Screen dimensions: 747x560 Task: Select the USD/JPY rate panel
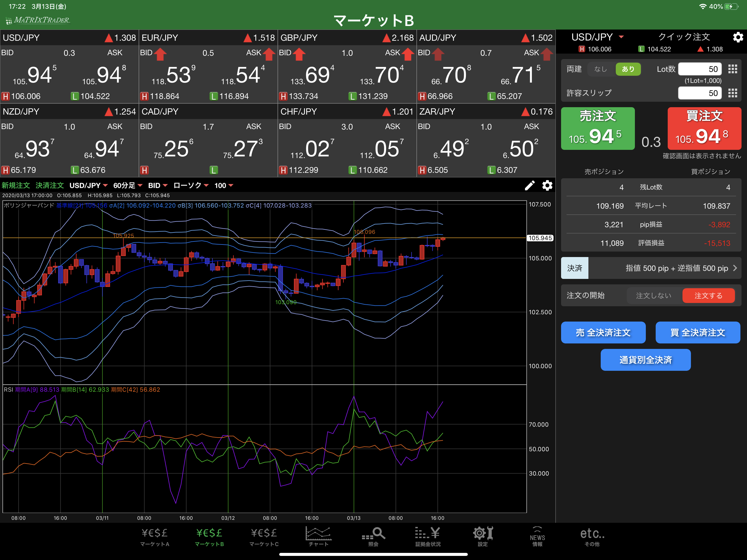[69, 66]
